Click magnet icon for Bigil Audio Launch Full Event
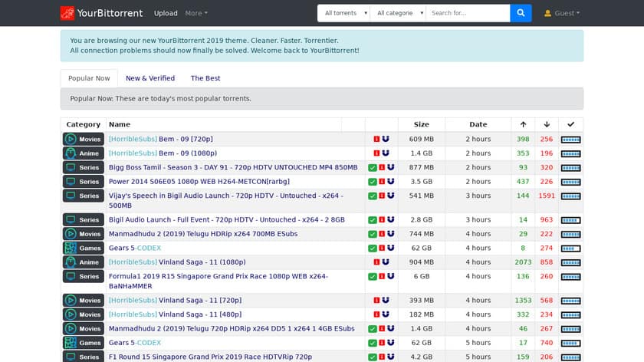This screenshot has height=362, width=644. pos(390,220)
